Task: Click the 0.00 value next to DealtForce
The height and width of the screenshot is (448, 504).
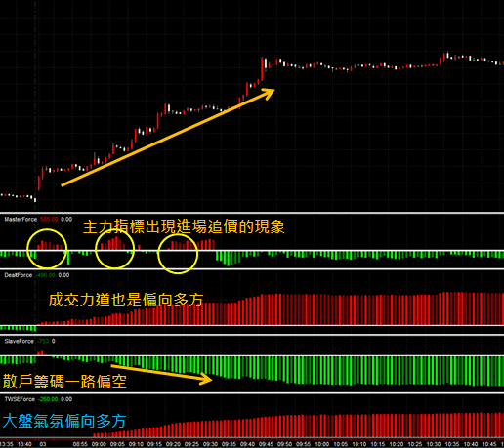Action: tap(63, 275)
